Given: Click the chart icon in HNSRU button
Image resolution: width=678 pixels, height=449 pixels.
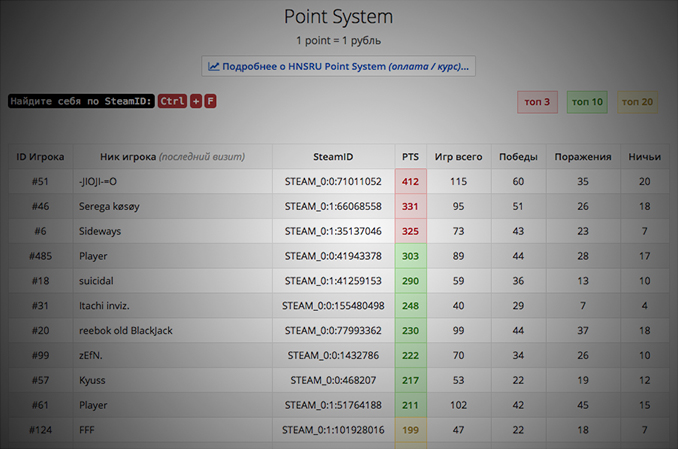Looking at the screenshot, I should [214, 67].
